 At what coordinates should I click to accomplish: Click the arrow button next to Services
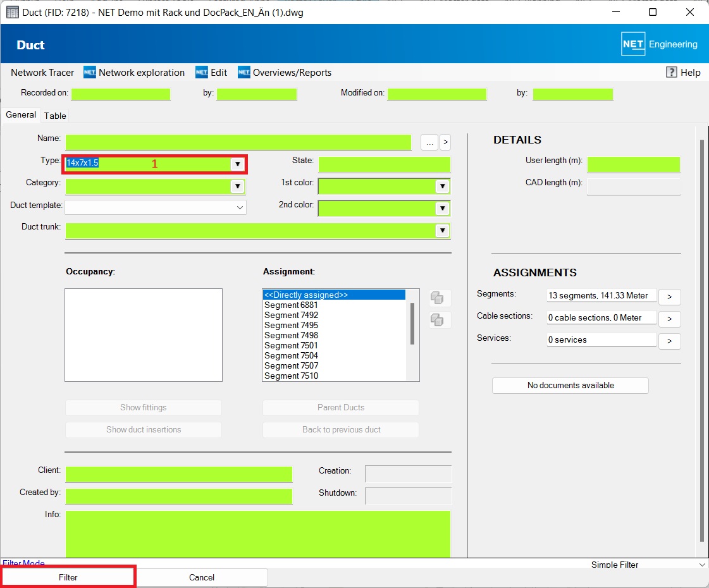(x=669, y=341)
